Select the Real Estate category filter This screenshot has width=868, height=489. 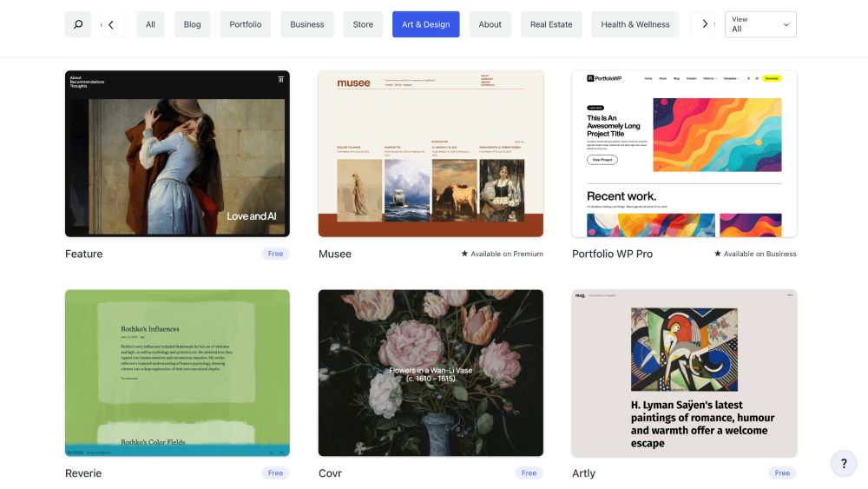(551, 24)
